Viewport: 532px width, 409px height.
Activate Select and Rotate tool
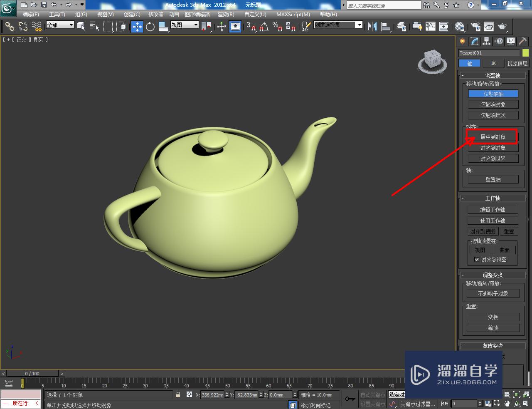(150, 27)
